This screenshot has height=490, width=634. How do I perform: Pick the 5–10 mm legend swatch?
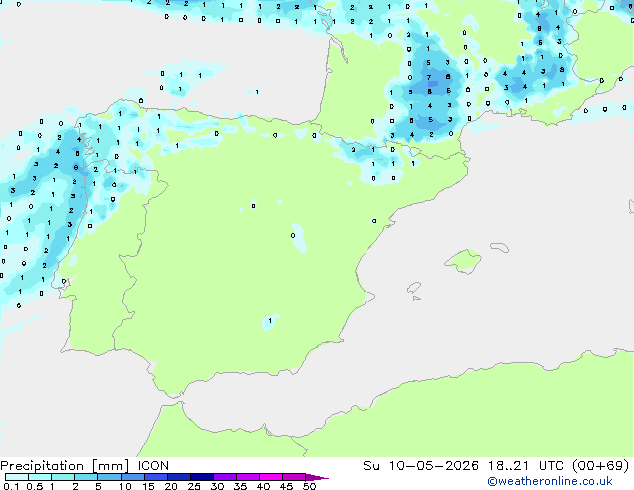(109, 477)
